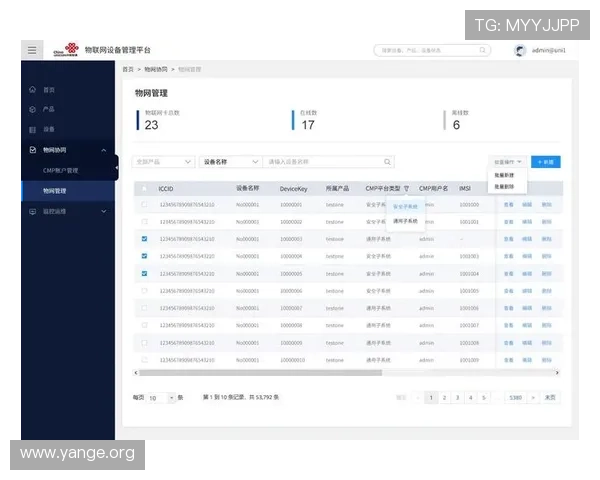Image resolution: width=600 pixels, height=480 pixels.
Task: Choose 通用子系统 in the filter popup
Action: pyautogui.click(x=405, y=220)
